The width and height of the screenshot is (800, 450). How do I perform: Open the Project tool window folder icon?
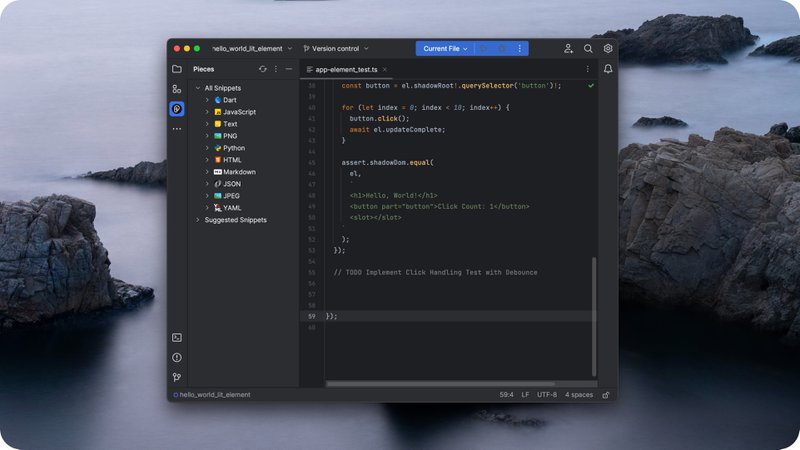pyautogui.click(x=177, y=69)
